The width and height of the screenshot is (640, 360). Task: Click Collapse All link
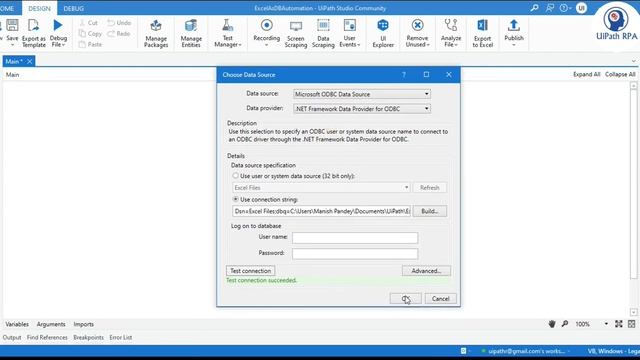pyautogui.click(x=620, y=74)
